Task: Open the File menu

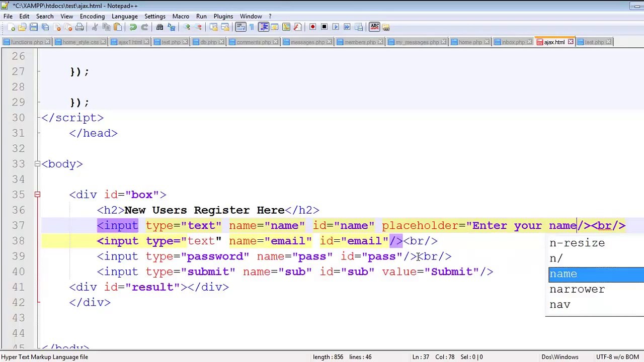Action: click(x=8, y=16)
